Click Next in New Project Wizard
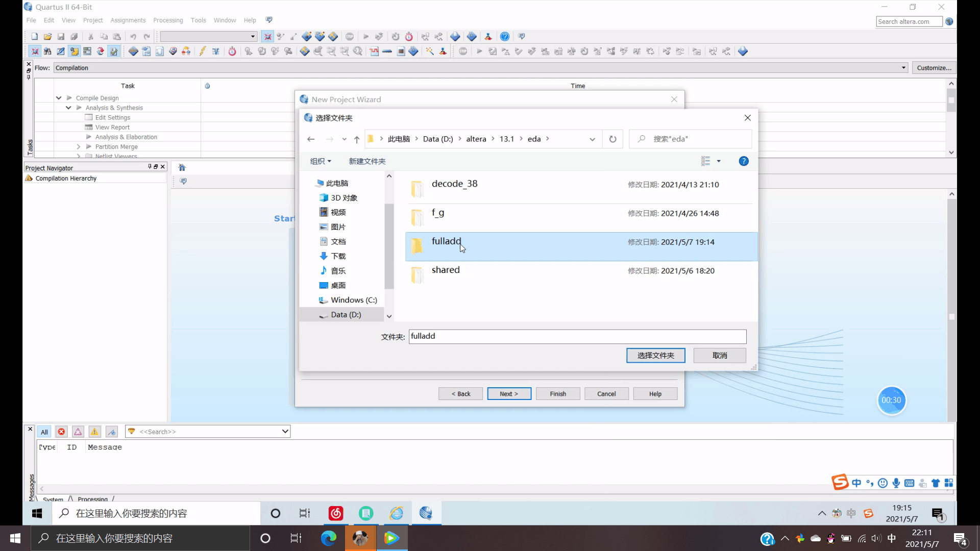Screen dimensions: 980x551 (x=509, y=394)
